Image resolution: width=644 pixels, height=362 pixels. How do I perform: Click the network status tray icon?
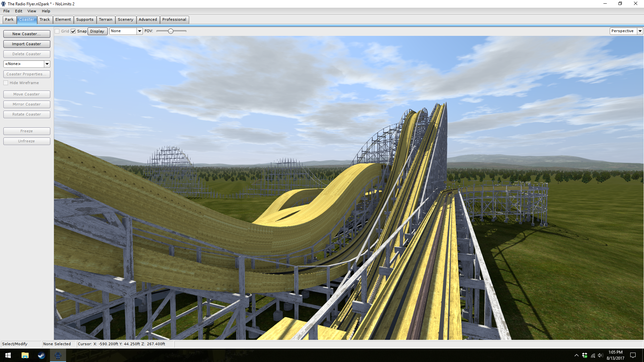pos(593,355)
